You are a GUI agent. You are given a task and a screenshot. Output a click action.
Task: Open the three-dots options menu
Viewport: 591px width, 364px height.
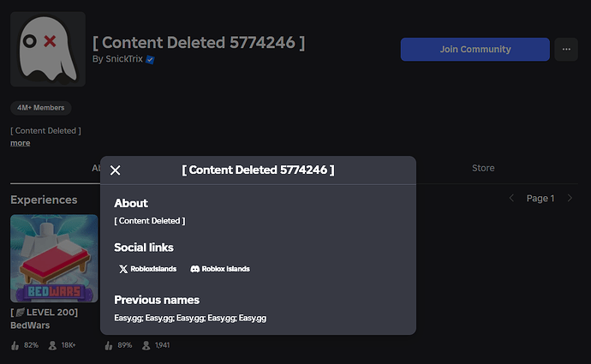(x=566, y=50)
